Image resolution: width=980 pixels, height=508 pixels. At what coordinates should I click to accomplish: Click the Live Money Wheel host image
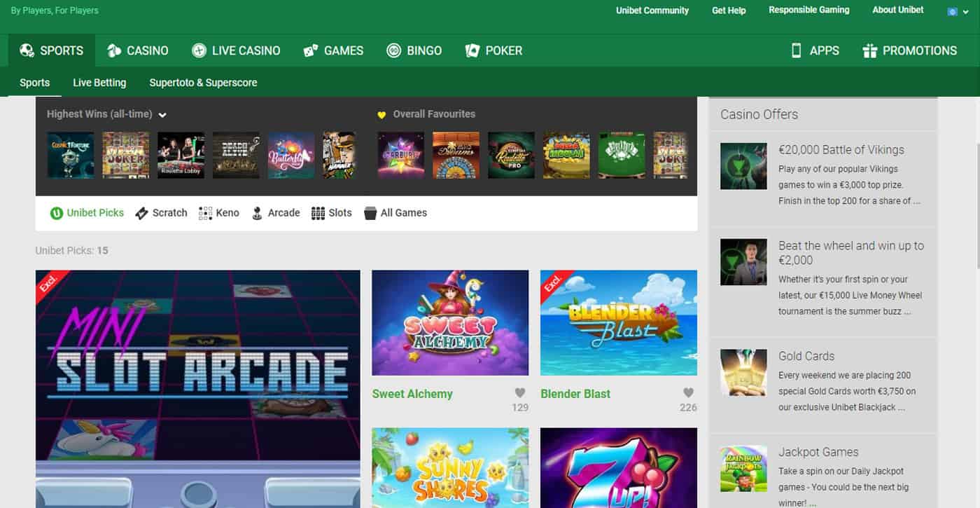[743, 262]
